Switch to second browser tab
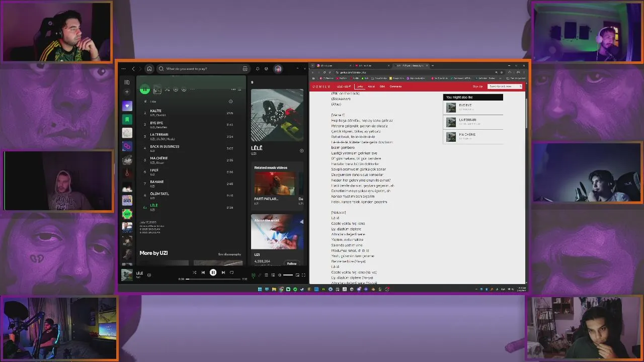 coord(372,66)
